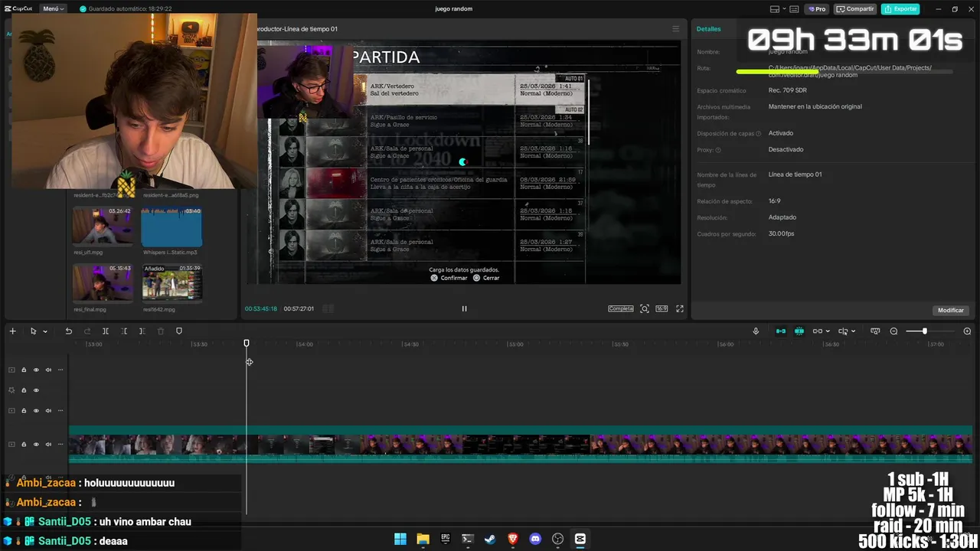
Task: Open the layout icon in the title bar
Action: [x=775, y=9]
